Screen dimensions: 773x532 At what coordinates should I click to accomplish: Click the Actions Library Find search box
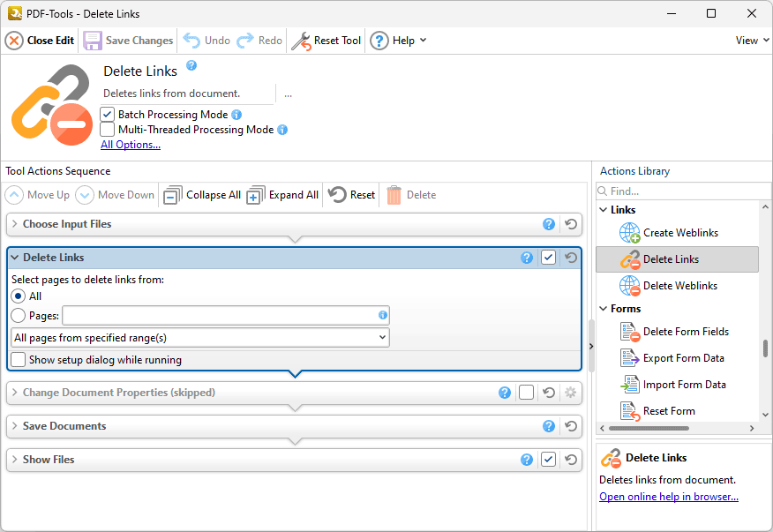(683, 191)
